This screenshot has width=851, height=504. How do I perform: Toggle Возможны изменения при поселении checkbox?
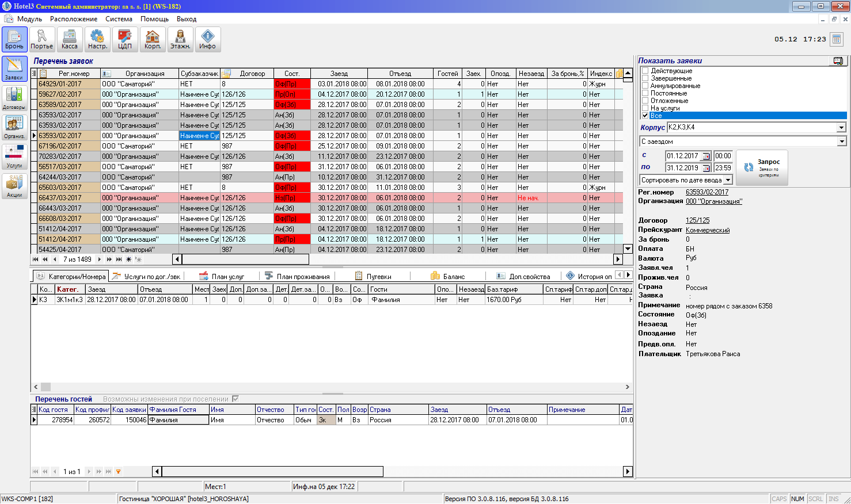(x=235, y=399)
